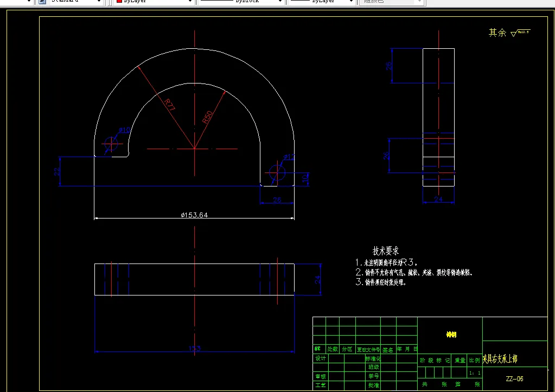555x392 pixels.
Task: Select the 分区 cell in title block
Action: pos(347,349)
